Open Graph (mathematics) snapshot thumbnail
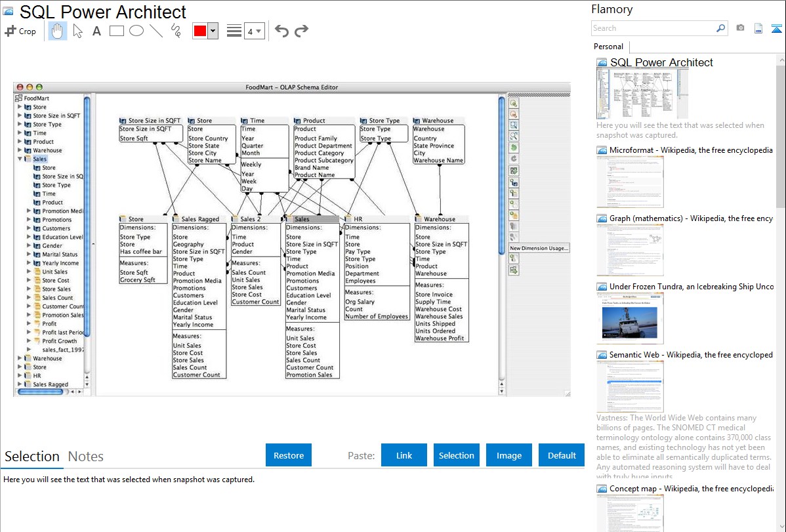 pos(630,250)
